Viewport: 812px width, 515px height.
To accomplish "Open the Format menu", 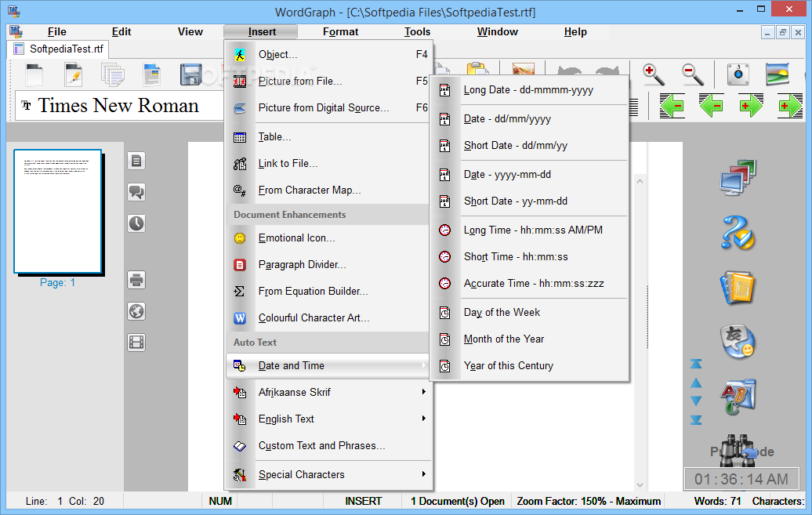I will 340,31.
